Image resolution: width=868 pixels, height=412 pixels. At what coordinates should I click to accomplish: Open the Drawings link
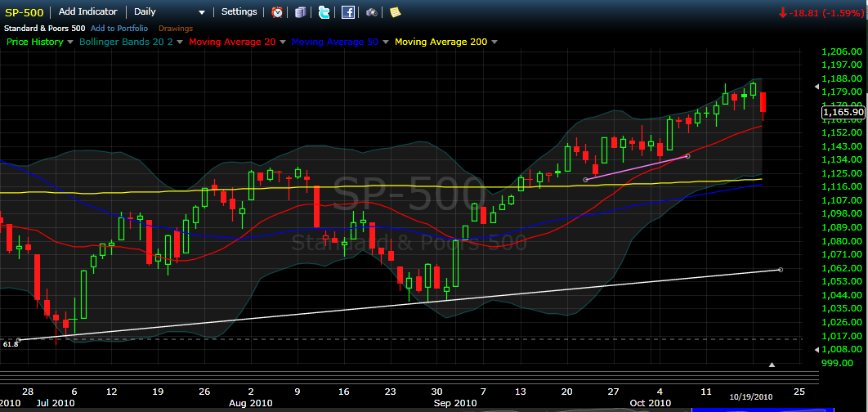(176, 29)
